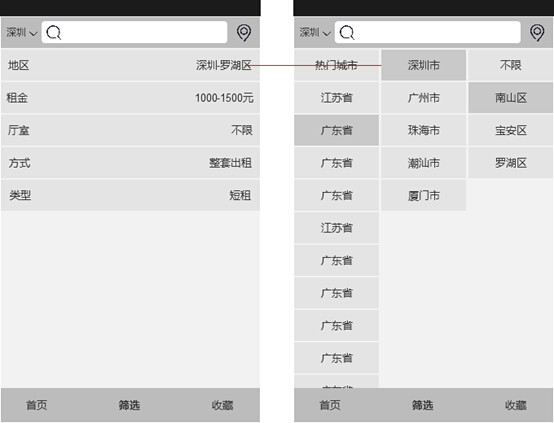Open the 地区 filter row
This screenshot has width=554, height=423.
pyautogui.click(x=130, y=65)
